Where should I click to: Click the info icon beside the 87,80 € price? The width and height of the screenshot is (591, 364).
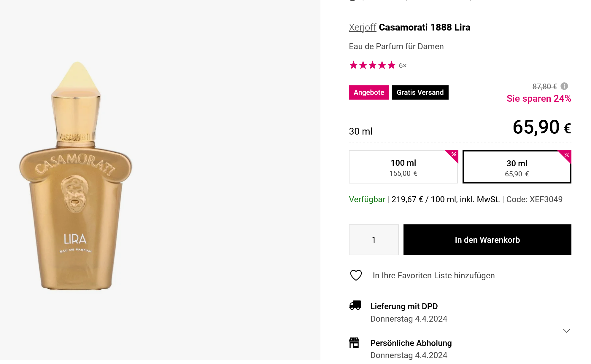pyautogui.click(x=564, y=86)
